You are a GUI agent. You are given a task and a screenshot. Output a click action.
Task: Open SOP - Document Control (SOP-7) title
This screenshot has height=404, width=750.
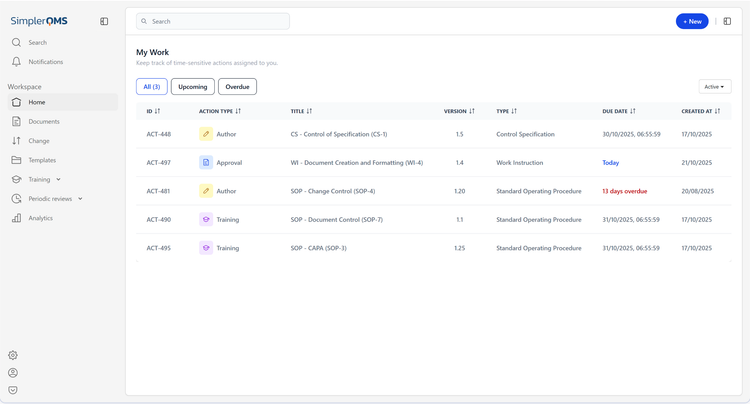tap(337, 219)
